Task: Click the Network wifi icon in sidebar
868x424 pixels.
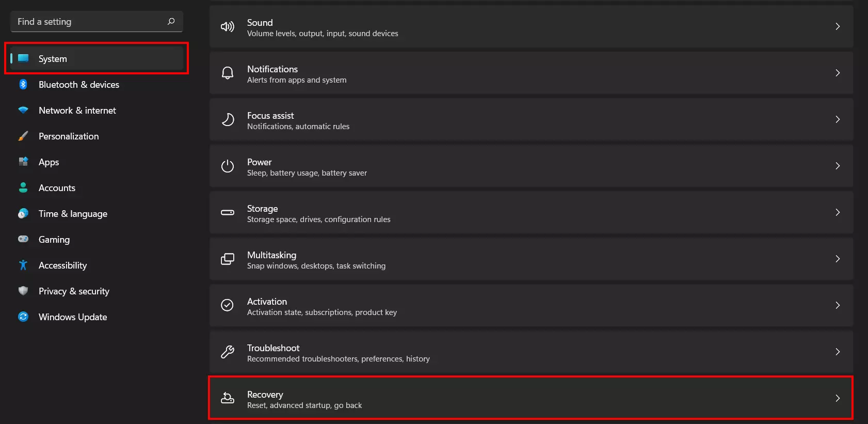Action: (23, 110)
